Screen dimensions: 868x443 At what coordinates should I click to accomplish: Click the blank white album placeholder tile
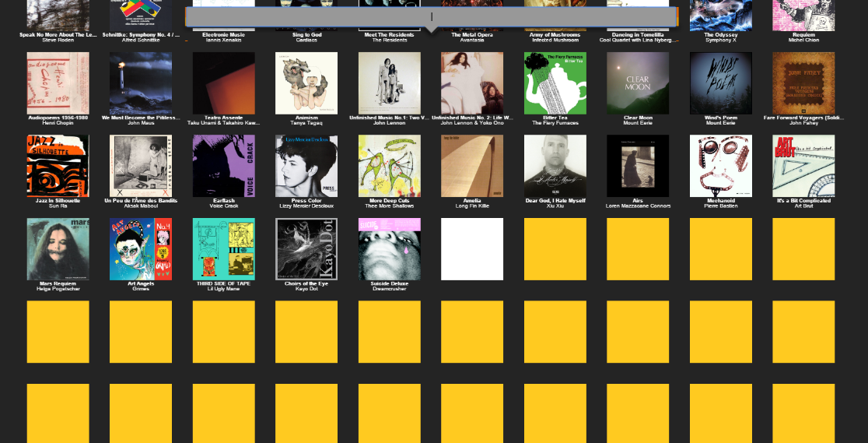point(472,249)
